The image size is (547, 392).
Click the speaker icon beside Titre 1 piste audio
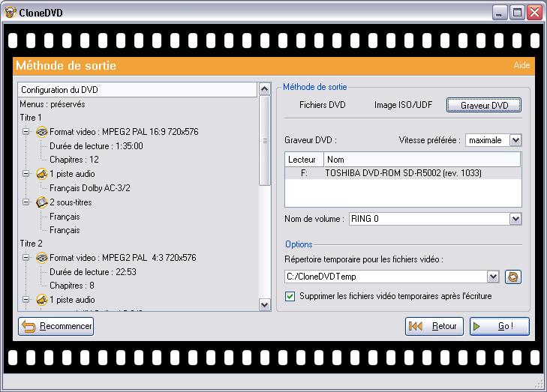click(42, 174)
